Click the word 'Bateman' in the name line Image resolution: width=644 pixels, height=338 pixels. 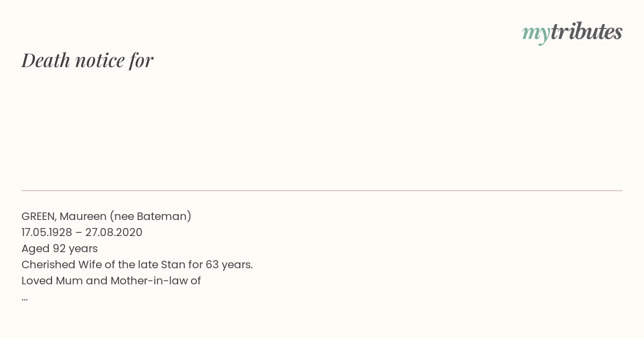pos(162,216)
